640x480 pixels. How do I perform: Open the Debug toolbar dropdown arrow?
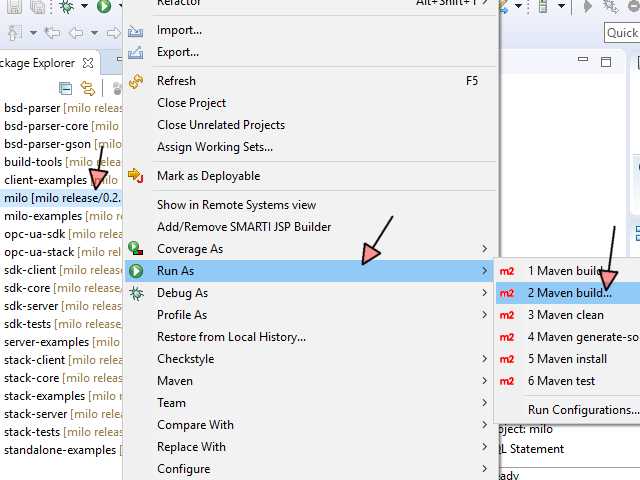click(x=82, y=7)
